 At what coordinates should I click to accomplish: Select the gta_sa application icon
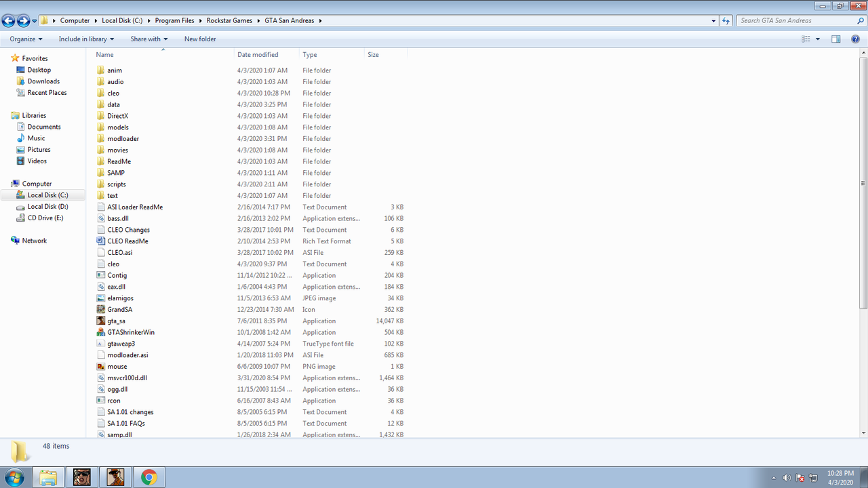pos(101,321)
